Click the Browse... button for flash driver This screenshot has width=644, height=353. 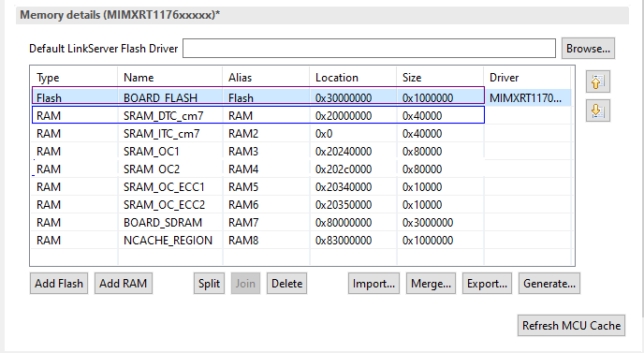coord(588,49)
